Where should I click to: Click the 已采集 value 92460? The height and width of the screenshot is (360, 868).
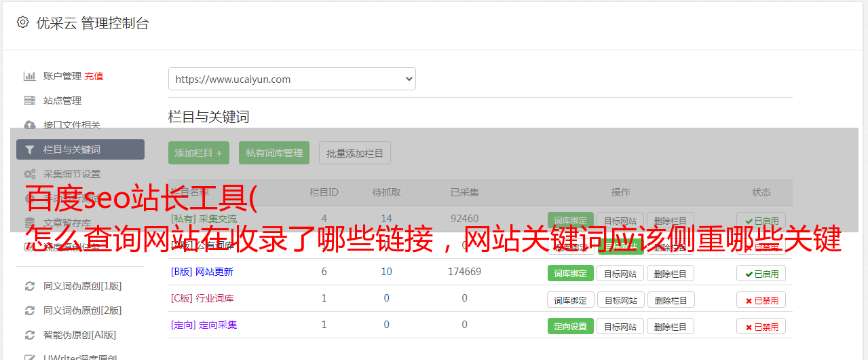tap(464, 219)
